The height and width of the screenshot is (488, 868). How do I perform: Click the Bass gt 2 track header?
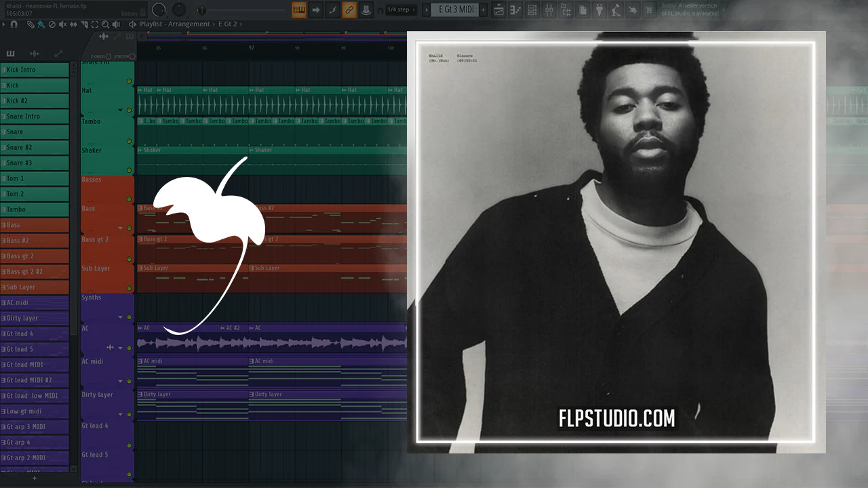pos(107,249)
